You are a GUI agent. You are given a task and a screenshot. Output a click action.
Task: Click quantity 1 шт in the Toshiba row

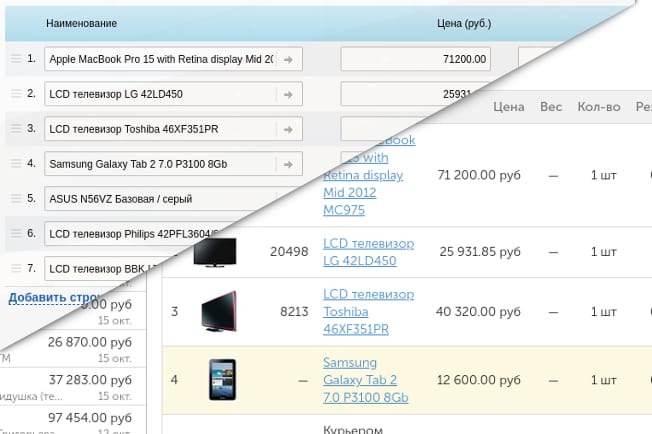(x=603, y=311)
